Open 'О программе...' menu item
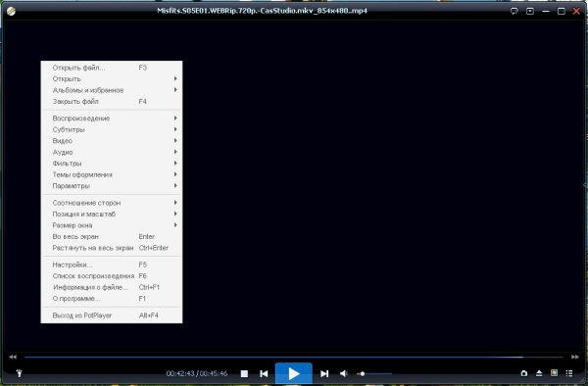This screenshot has width=588, height=386. [x=112, y=298]
